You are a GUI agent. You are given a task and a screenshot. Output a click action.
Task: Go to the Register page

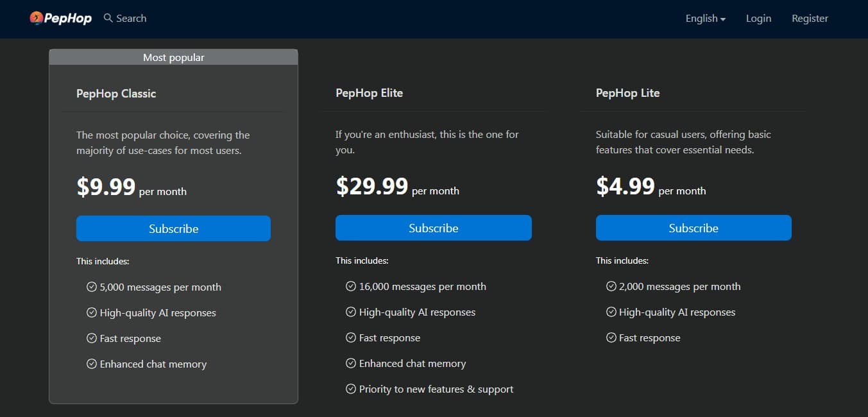(x=810, y=19)
